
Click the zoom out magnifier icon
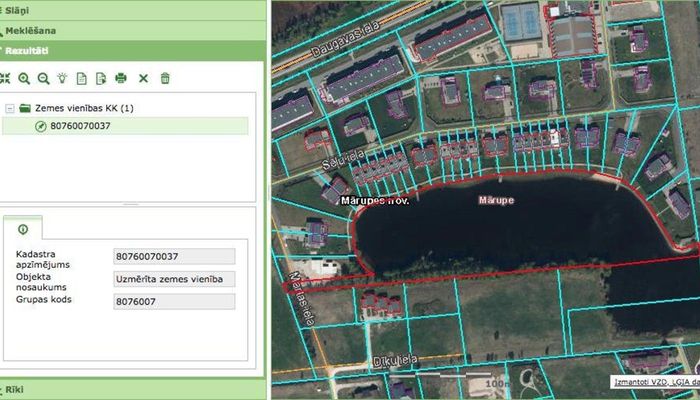43,77
